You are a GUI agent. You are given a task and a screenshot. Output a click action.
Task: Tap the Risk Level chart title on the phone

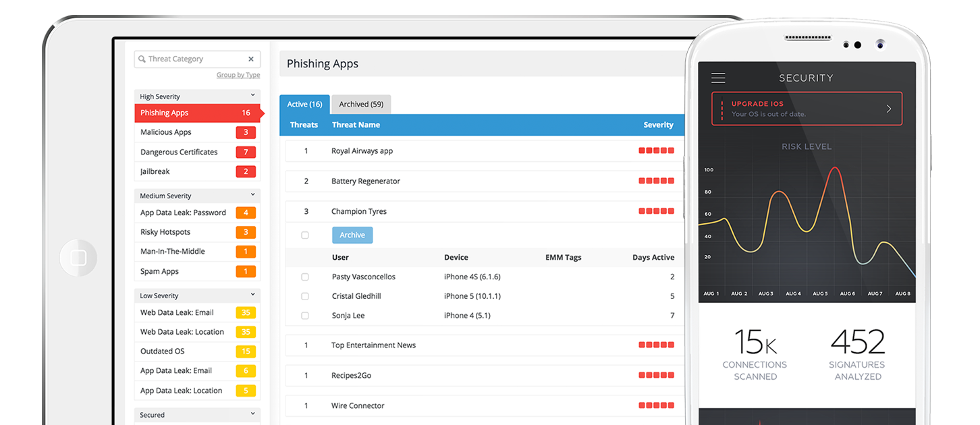coord(807,146)
